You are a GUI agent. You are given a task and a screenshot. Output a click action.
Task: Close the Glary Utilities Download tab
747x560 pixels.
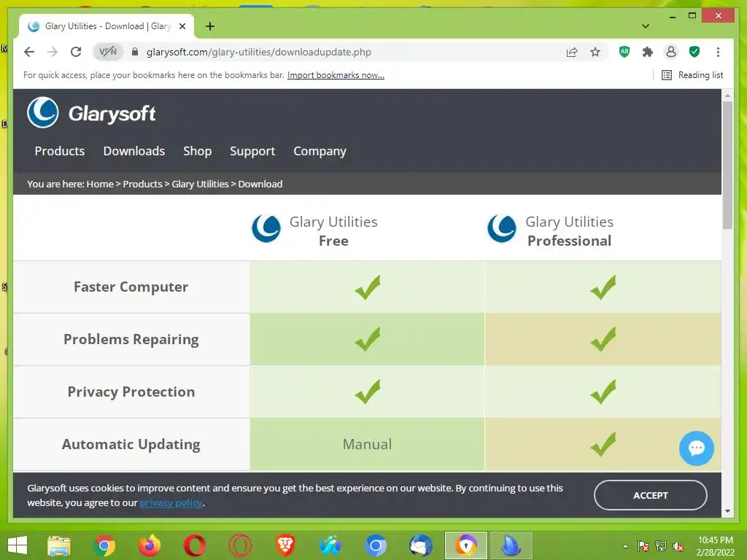click(x=182, y=26)
